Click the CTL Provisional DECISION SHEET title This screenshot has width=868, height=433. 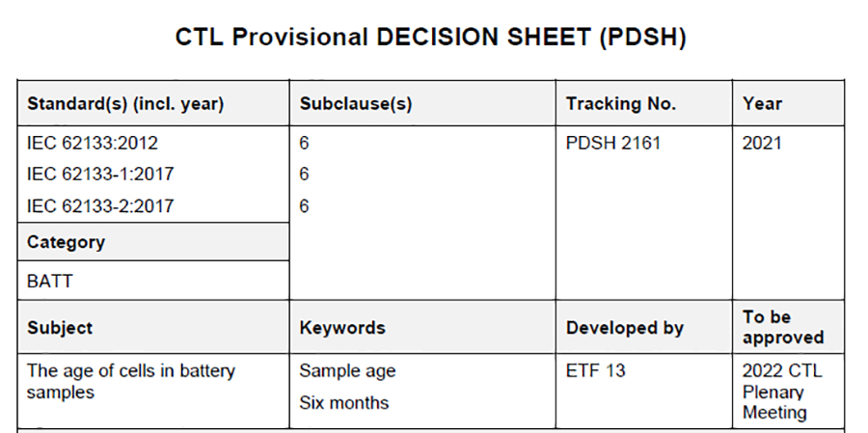click(430, 38)
